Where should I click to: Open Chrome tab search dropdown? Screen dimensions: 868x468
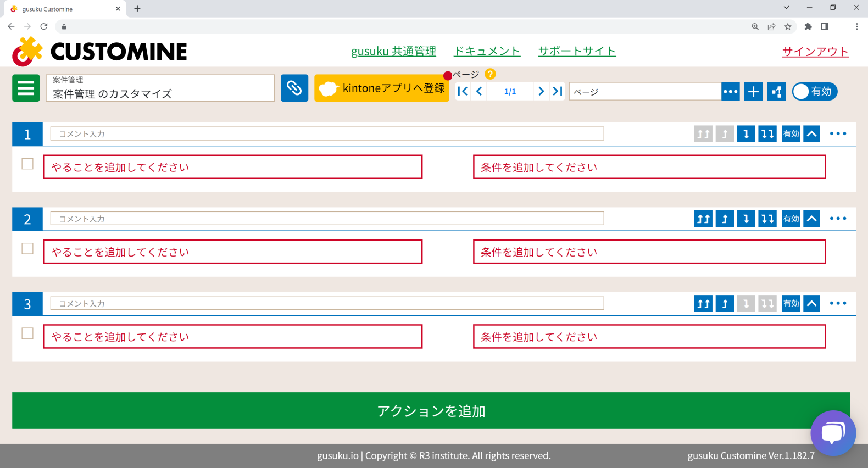pyautogui.click(x=786, y=8)
